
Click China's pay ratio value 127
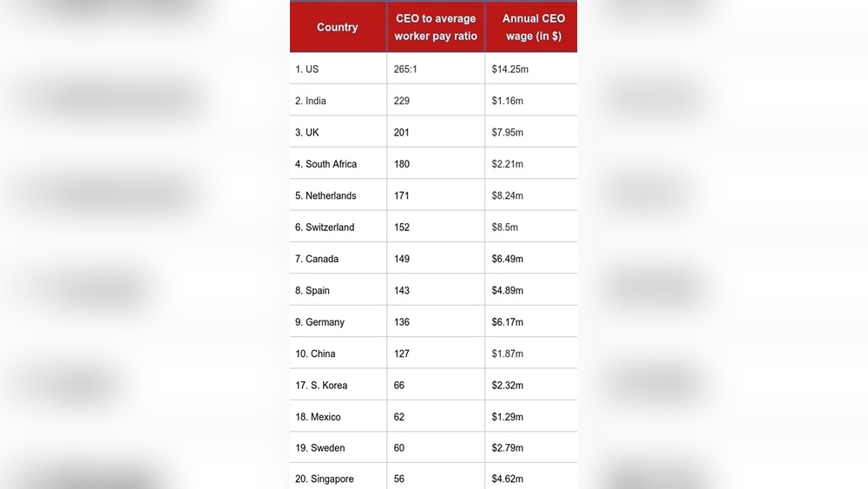pos(401,354)
